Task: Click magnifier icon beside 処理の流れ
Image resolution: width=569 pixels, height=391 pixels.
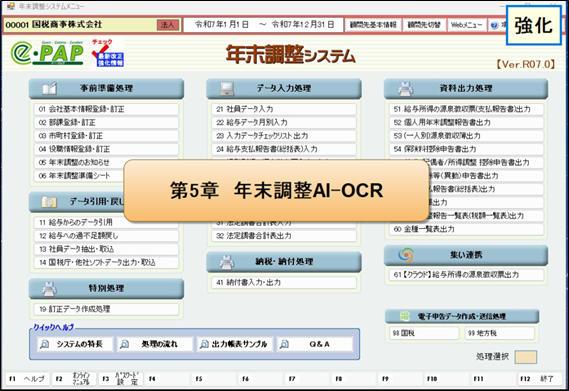Action: point(124,344)
